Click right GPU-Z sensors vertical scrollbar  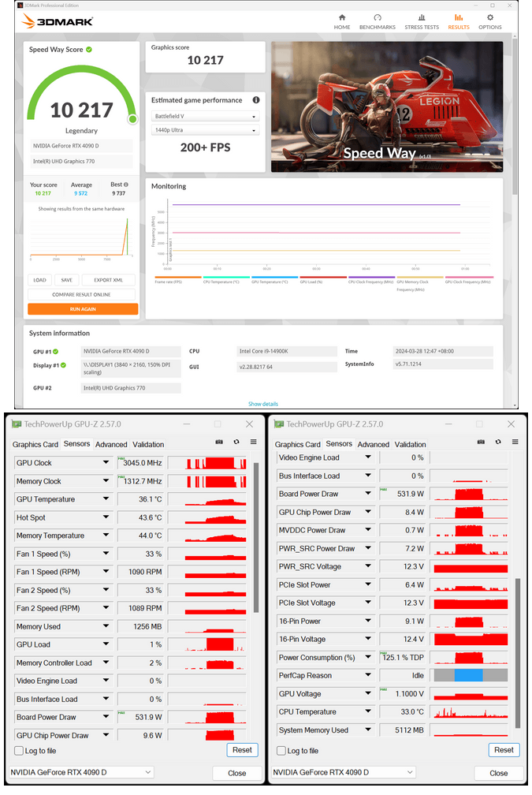(518, 653)
